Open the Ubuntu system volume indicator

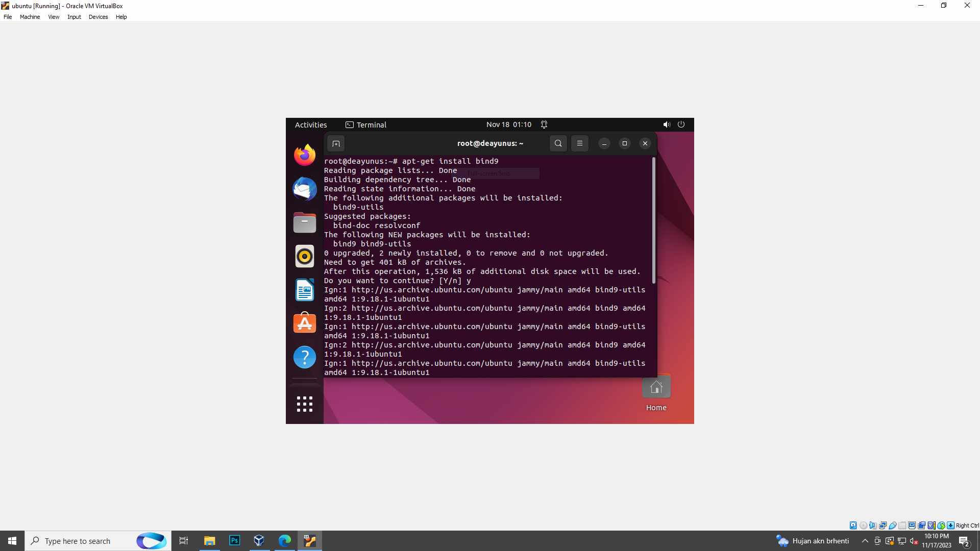[x=667, y=124]
